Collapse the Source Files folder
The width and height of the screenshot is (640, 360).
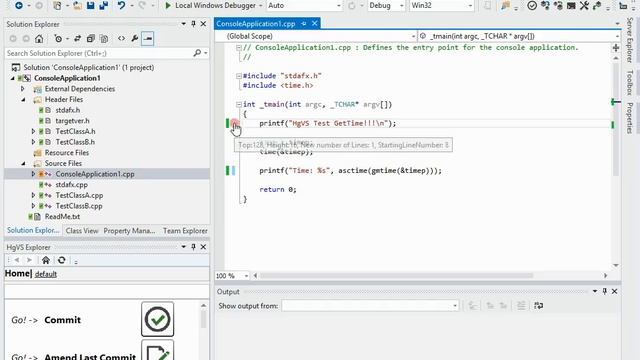tap(23, 163)
